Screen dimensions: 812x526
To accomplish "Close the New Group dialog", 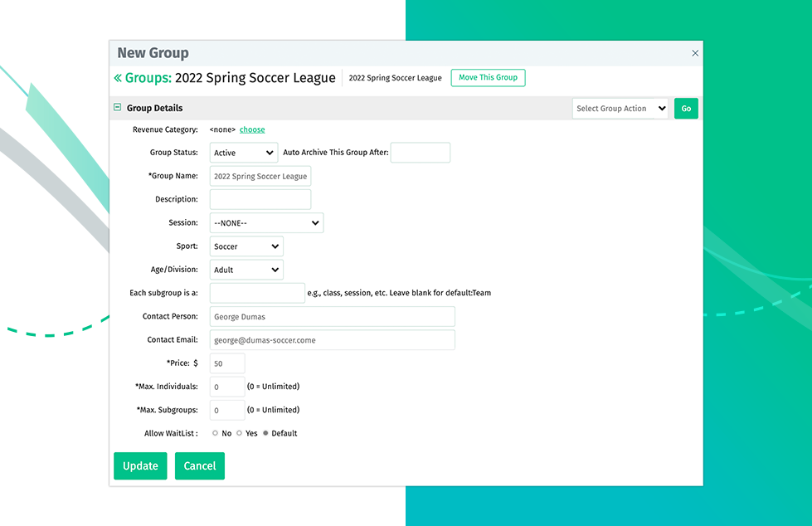I will tap(695, 54).
